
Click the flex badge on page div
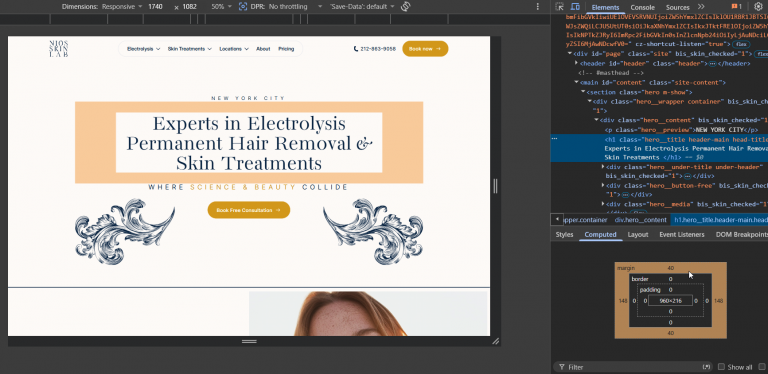pyautogui.click(x=761, y=54)
